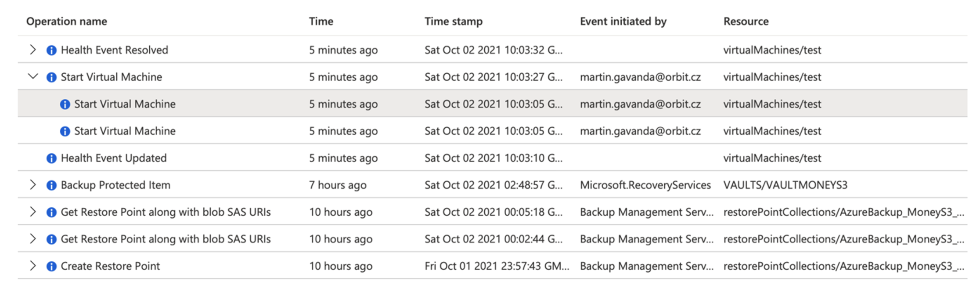
Task: Click info icon of 00:02:44 Get Restore Point row
Action: [x=51, y=239]
